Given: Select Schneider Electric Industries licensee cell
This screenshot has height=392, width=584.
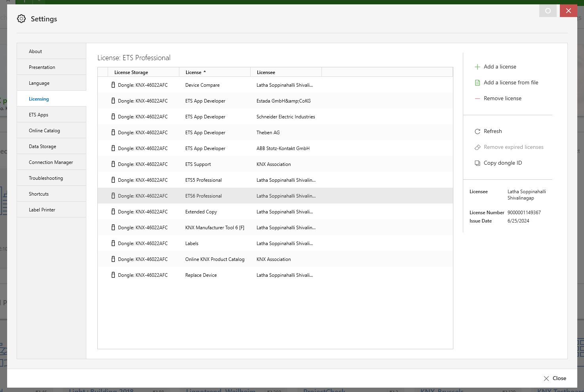Looking at the screenshot, I should tap(286, 116).
